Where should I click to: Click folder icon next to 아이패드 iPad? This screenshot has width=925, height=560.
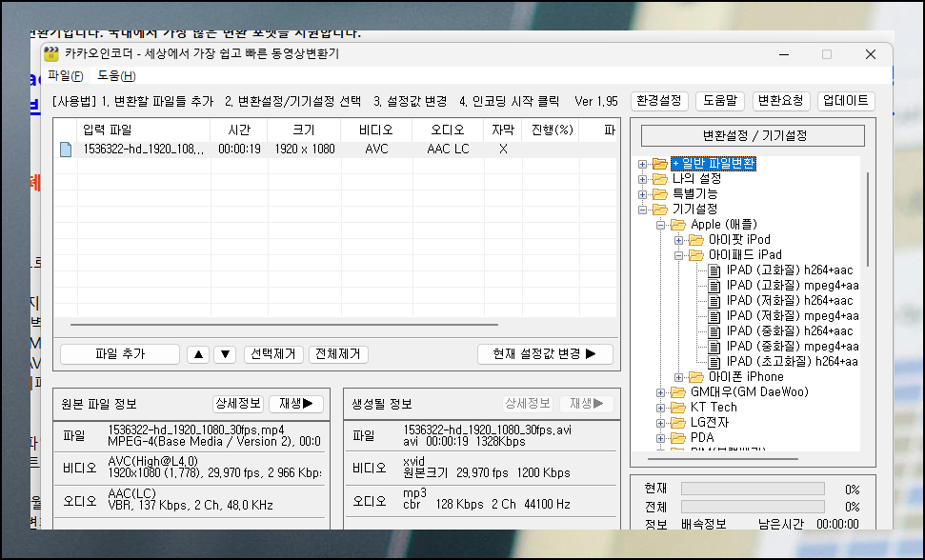(696, 255)
